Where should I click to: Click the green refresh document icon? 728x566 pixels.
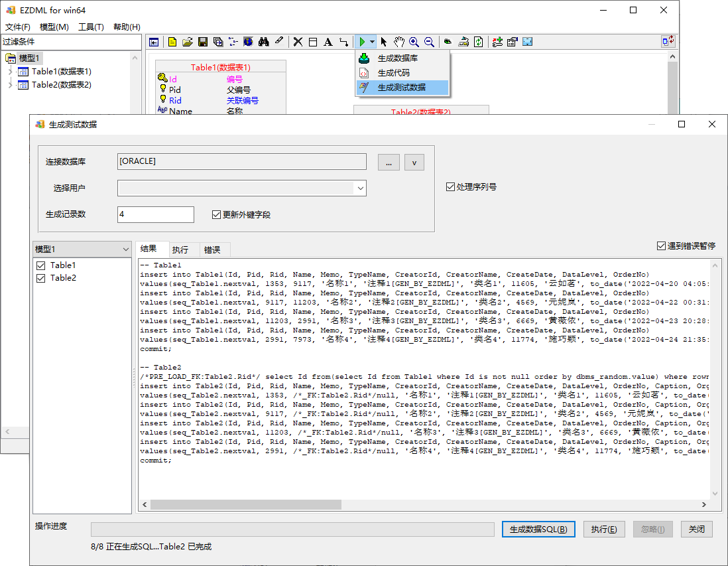(479, 42)
